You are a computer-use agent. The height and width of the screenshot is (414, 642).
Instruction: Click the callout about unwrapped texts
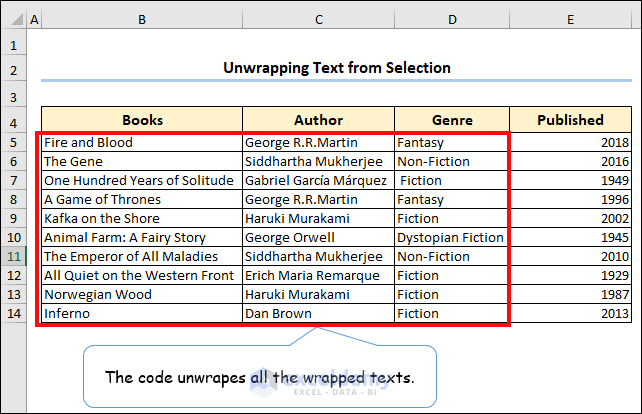tap(259, 378)
